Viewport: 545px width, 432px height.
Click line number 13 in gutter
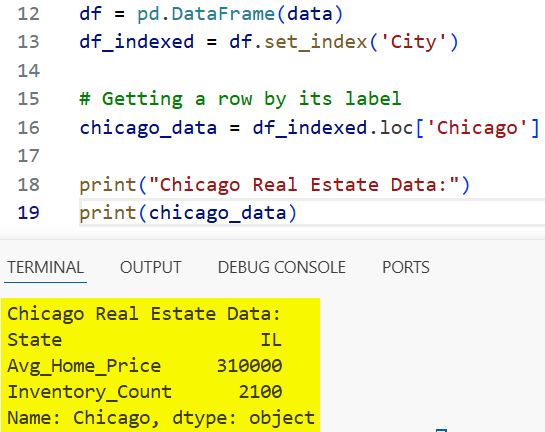tap(29, 42)
